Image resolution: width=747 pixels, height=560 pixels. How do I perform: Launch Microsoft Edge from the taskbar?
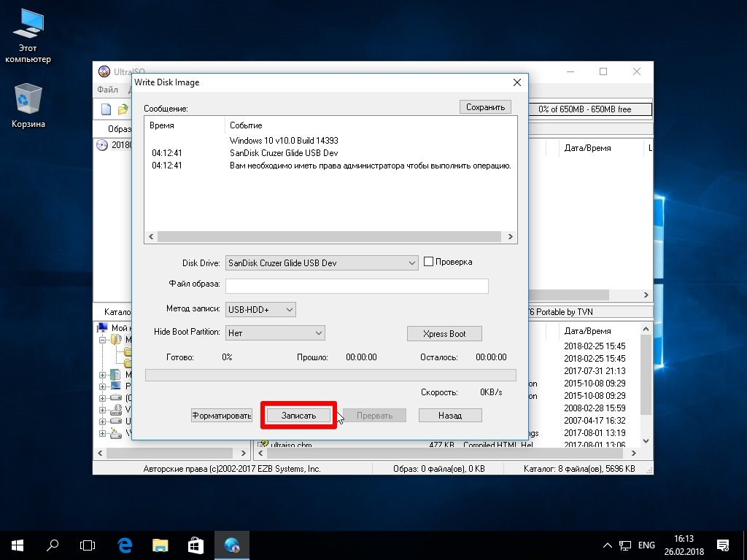click(x=125, y=545)
